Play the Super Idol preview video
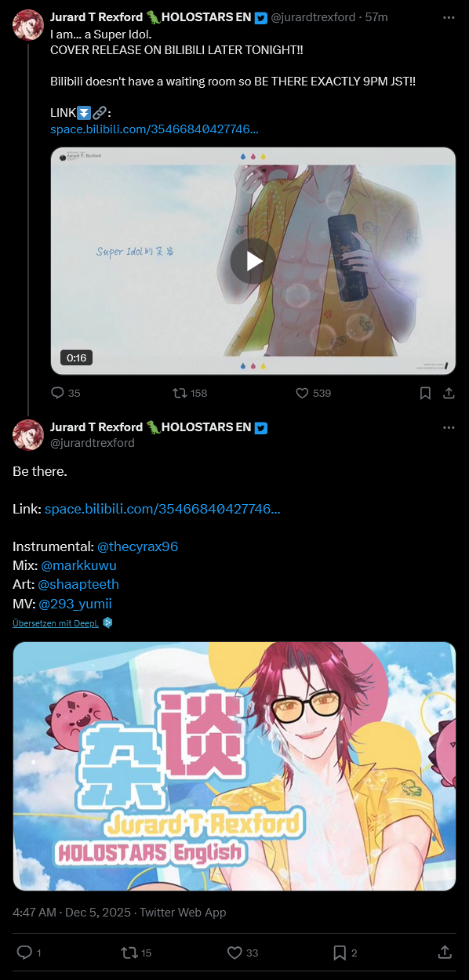Image resolution: width=469 pixels, height=980 pixels. [x=253, y=261]
